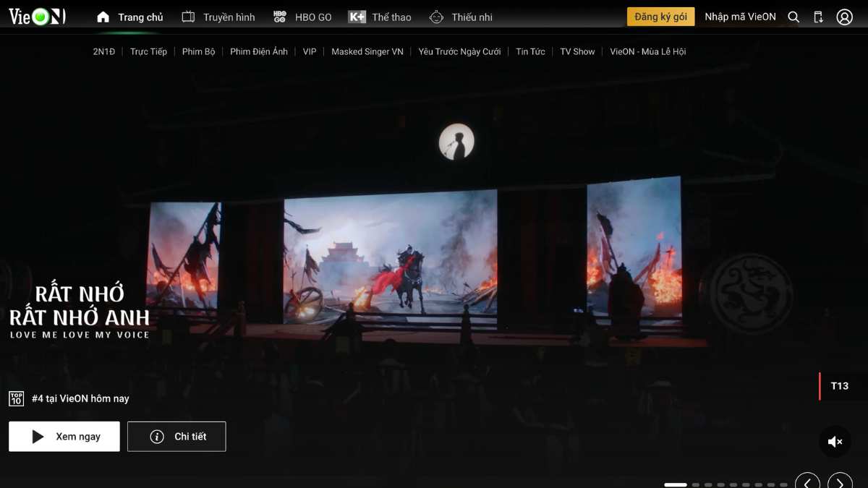This screenshot has height=488, width=868.
Task: Select VIP submenu item
Action: coord(310,51)
